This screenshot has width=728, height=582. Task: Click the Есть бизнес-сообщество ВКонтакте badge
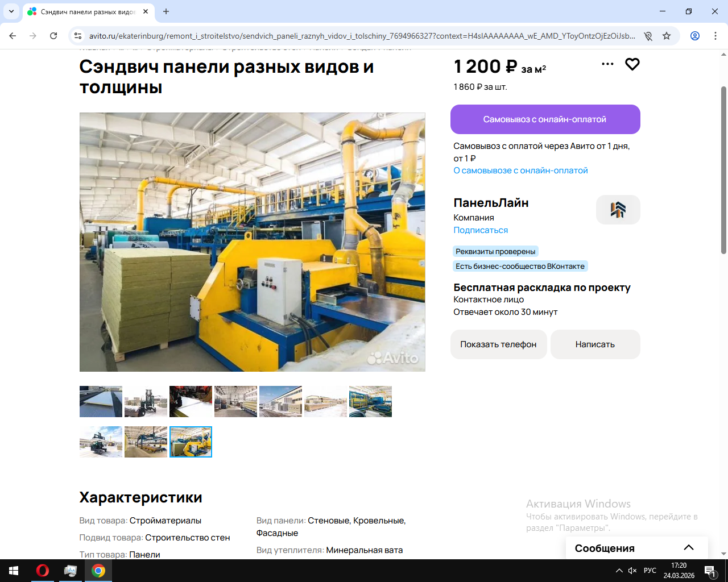click(520, 266)
